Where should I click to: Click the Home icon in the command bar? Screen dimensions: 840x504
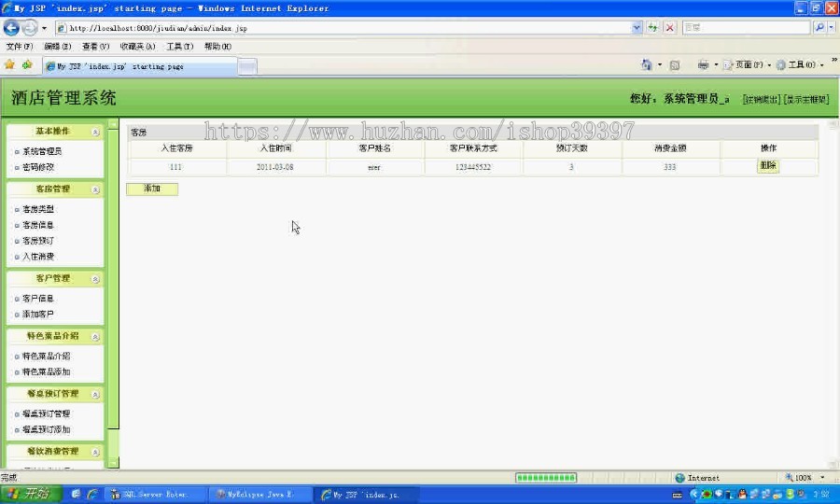pyautogui.click(x=647, y=64)
